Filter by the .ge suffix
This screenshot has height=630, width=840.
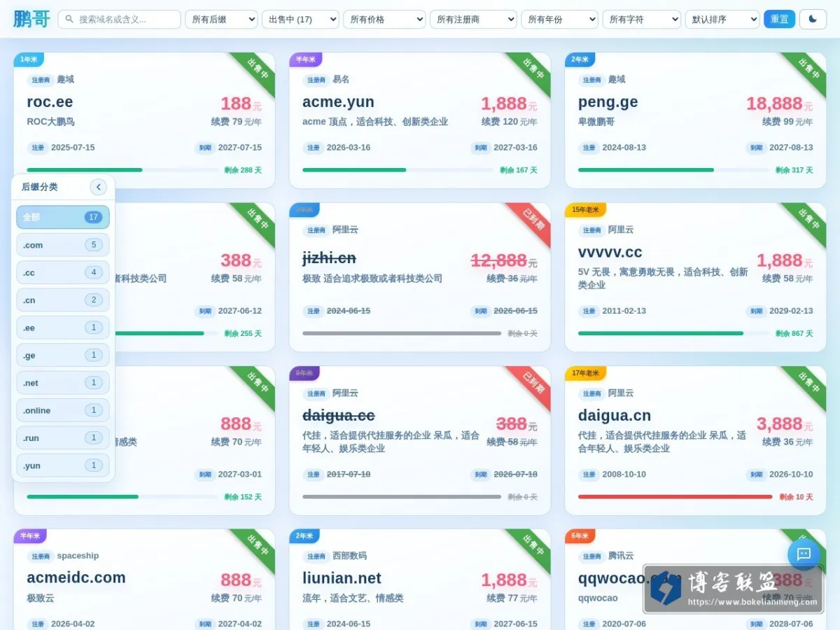point(63,355)
